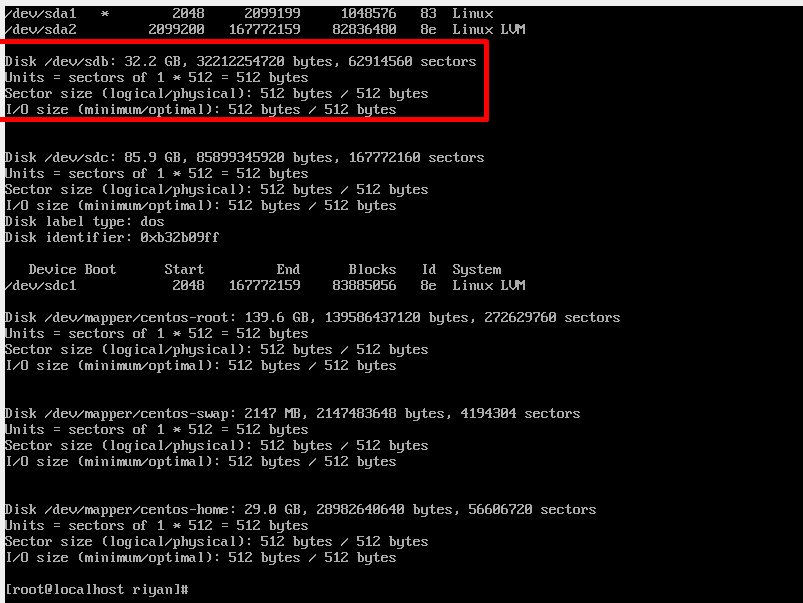
Task: Click the Units sectors line under /dev/sdc
Action: pyautogui.click(x=160, y=173)
